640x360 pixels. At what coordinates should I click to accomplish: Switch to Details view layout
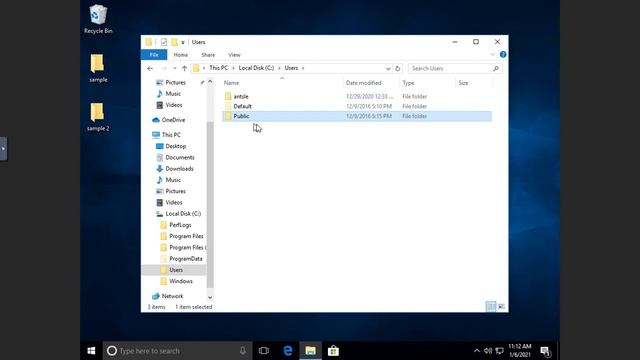[491, 307]
